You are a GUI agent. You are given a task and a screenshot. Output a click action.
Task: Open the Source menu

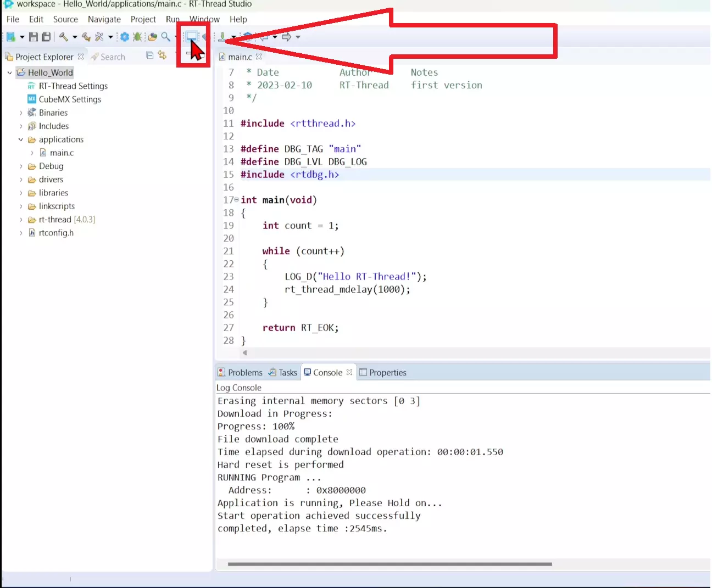[x=65, y=19]
